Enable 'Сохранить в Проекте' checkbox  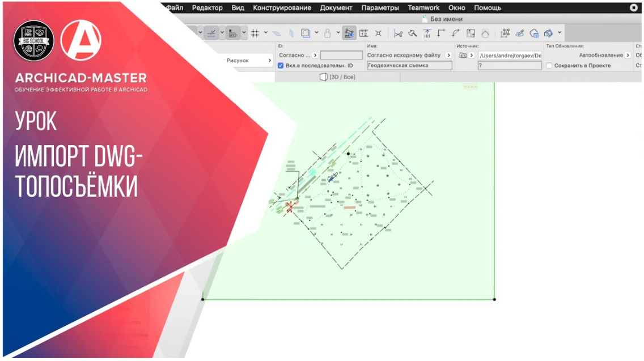549,65
